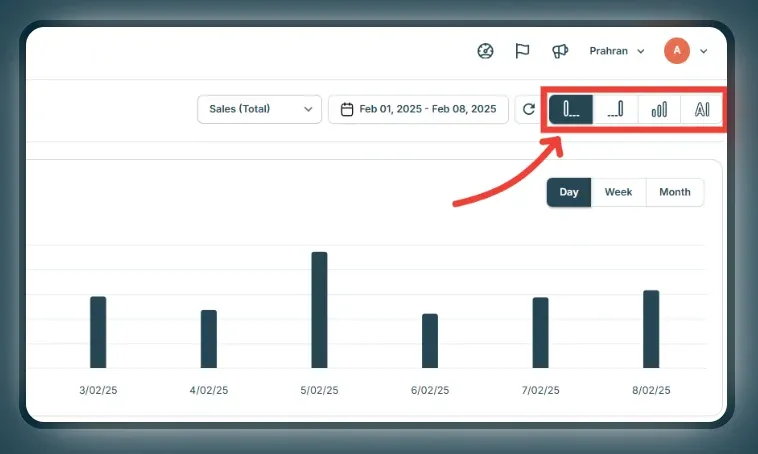Open the dashboard speedometer icon

click(485, 51)
